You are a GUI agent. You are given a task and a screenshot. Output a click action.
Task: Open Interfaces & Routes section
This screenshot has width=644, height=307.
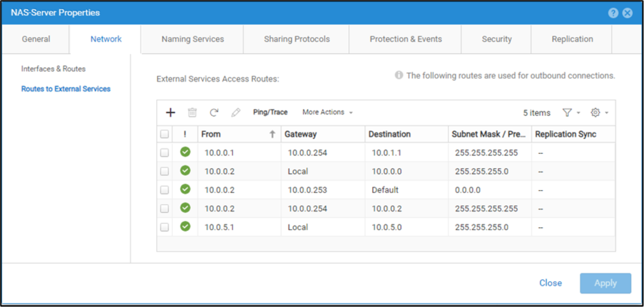coord(53,69)
